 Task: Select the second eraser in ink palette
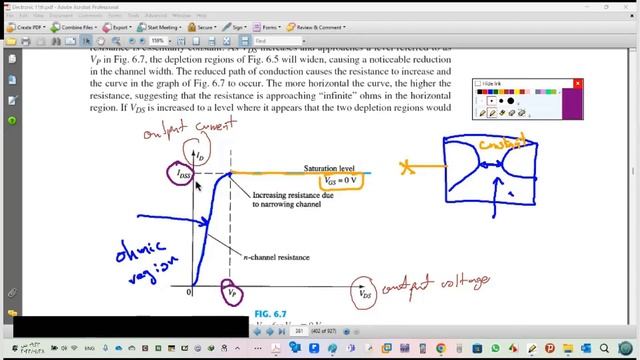coord(522,113)
